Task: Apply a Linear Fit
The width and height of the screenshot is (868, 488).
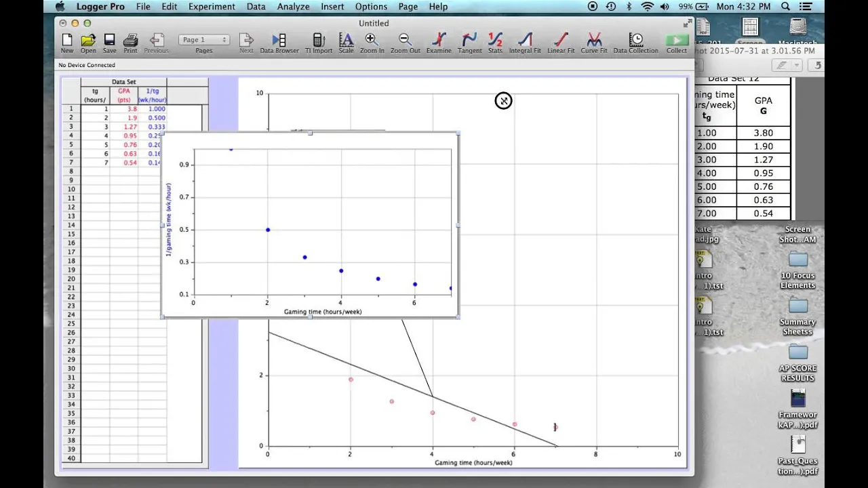Action: [x=561, y=43]
